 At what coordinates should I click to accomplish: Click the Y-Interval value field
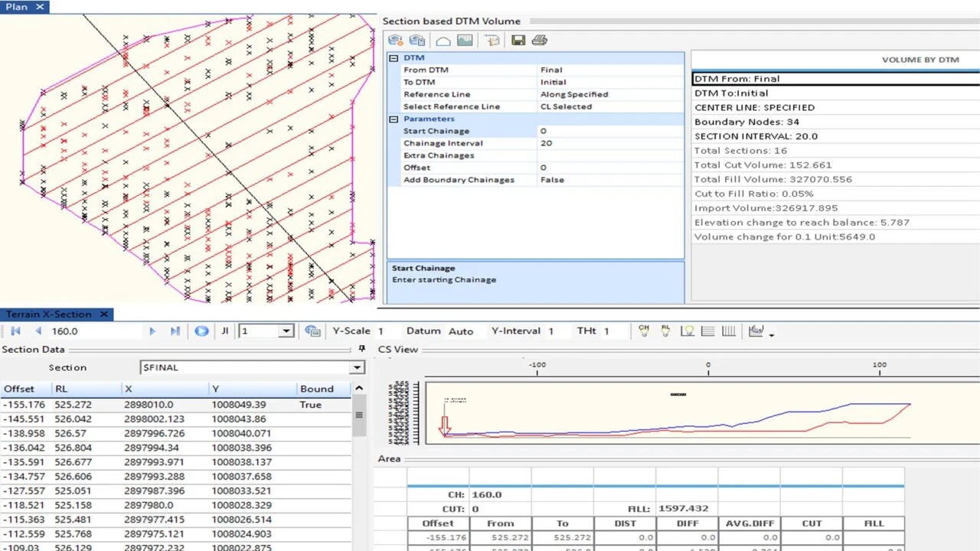(557, 331)
